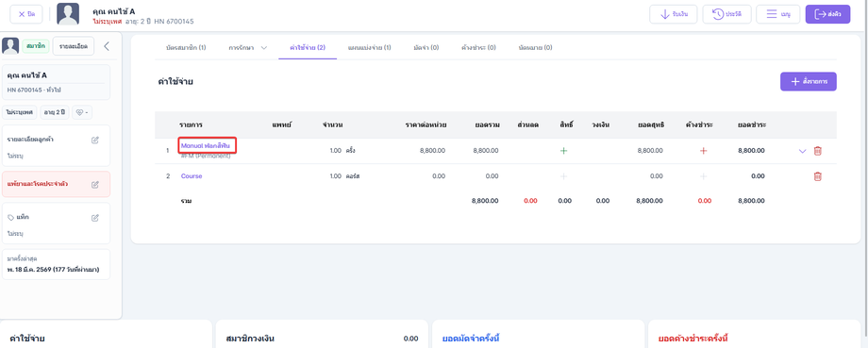The image size is (868, 348).
Task: Open the รับเงิน receive payment button
Action: click(673, 14)
